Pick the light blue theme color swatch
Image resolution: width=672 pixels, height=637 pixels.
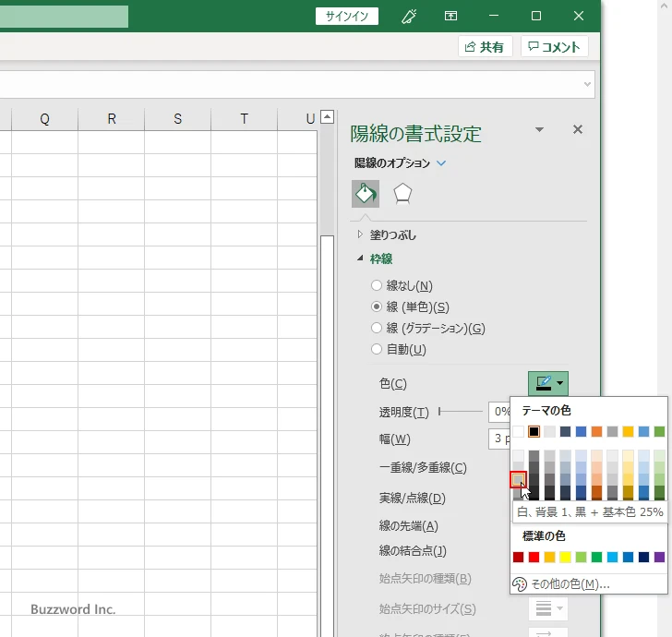point(643,431)
